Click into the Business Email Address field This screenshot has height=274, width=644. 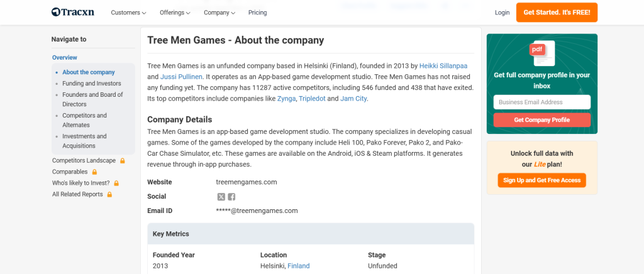coord(541,102)
